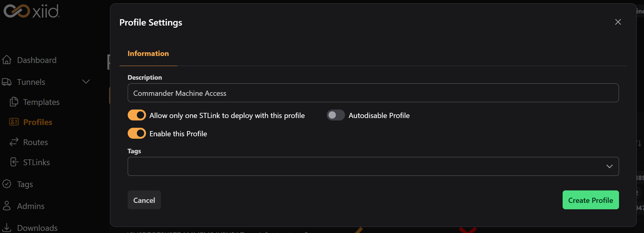Turn off the 'Enable this Profile' toggle

coord(137,133)
